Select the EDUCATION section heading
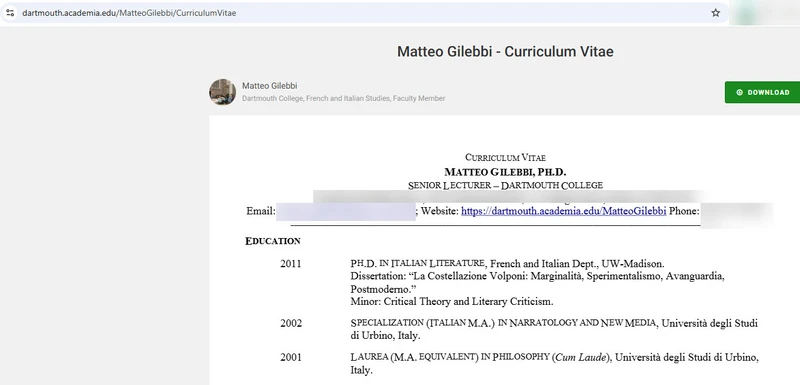Viewport: 800px width, 385px height. pyautogui.click(x=273, y=241)
